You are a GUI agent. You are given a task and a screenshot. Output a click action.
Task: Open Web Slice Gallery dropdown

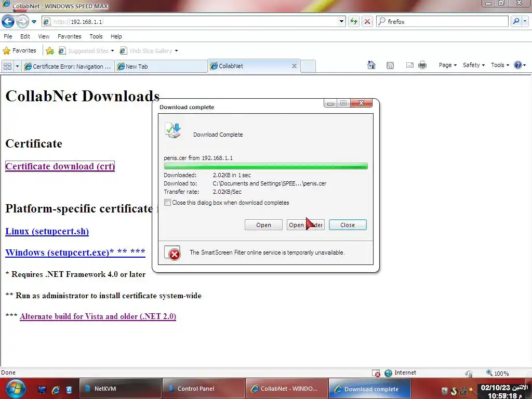pyautogui.click(x=149, y=51)
